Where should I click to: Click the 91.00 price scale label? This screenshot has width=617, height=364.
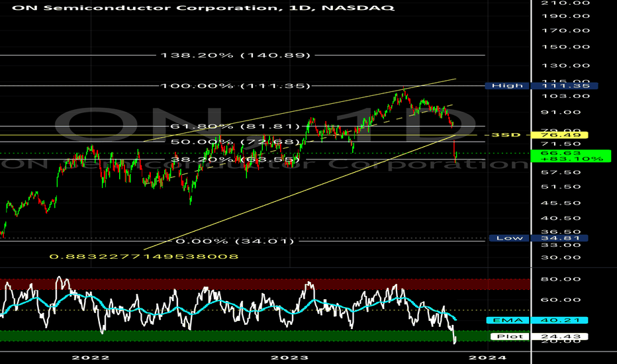tap(561, 112)
